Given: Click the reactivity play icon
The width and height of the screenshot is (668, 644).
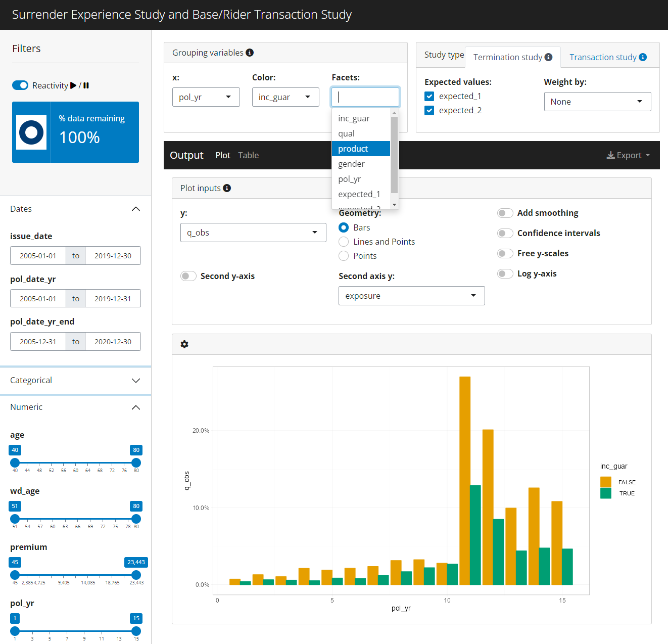Looking at the screenshot, I should coord(73,85).
